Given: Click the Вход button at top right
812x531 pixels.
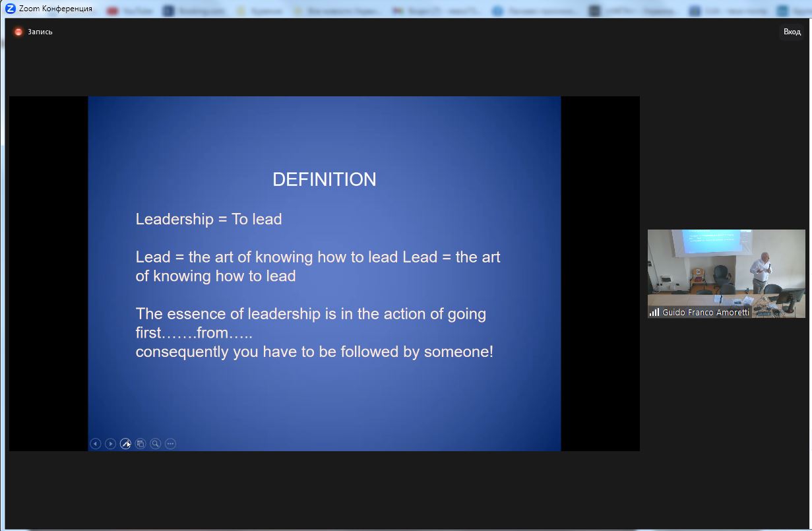Looking at the screenshot, I should (x=792, y=32).
